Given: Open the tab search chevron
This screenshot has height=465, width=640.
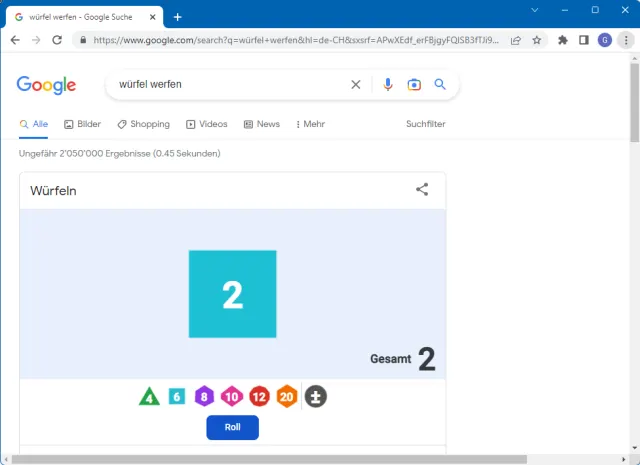Looking at the screenshot, I should [x=535, y=10].
